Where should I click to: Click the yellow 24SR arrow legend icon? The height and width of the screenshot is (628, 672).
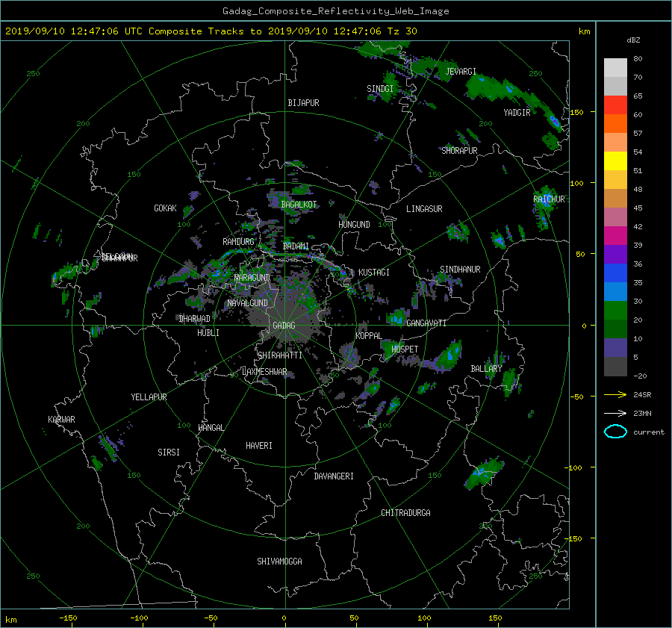click(615, 395)
